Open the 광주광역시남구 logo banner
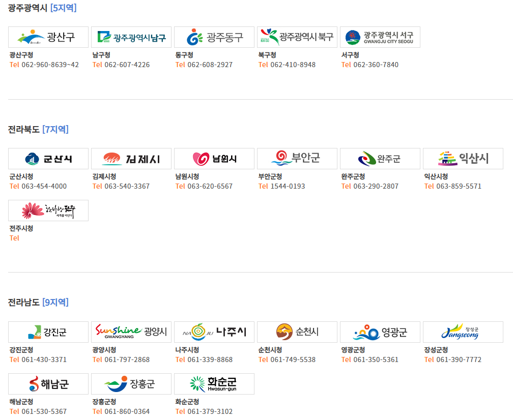Viewport: 513px width, 420px height. [x=131, y=37]
